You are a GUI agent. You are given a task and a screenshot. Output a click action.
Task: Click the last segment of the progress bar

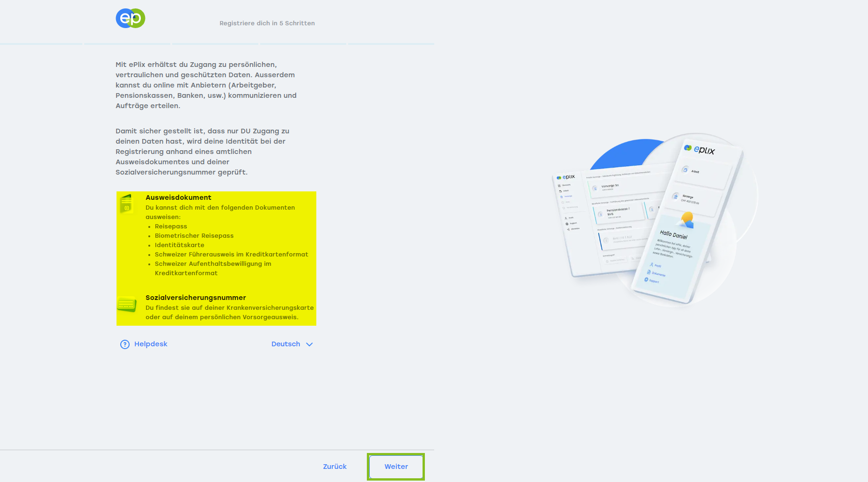(391, 44)
